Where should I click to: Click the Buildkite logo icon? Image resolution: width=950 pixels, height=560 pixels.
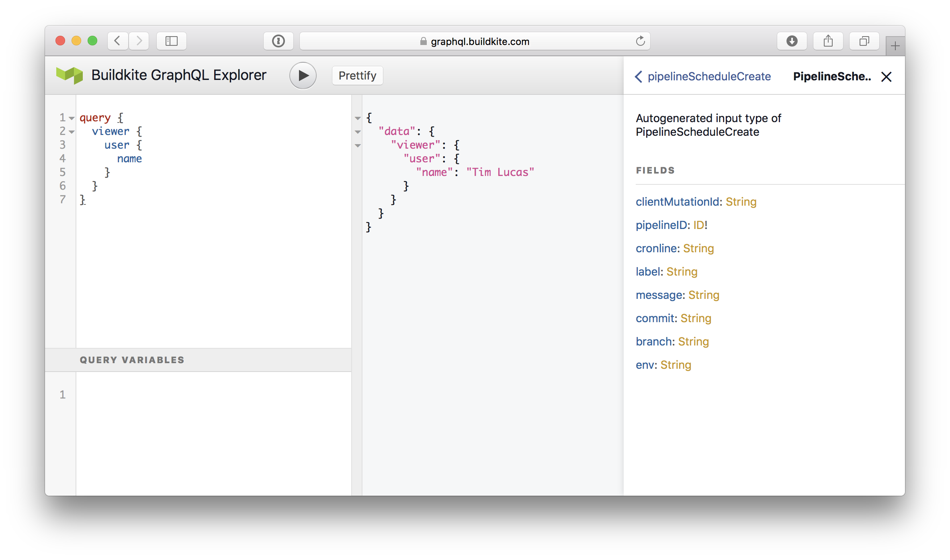[x=69, y=75]
